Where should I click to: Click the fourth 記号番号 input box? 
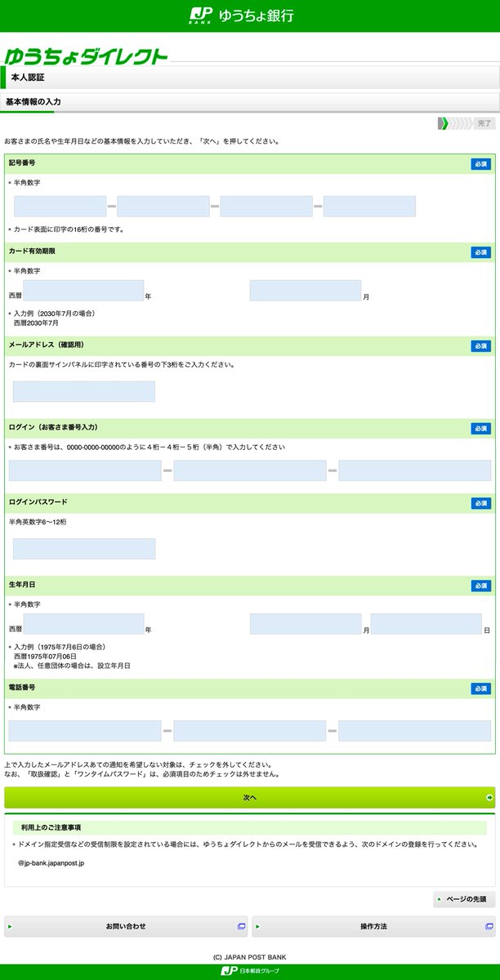369,207
